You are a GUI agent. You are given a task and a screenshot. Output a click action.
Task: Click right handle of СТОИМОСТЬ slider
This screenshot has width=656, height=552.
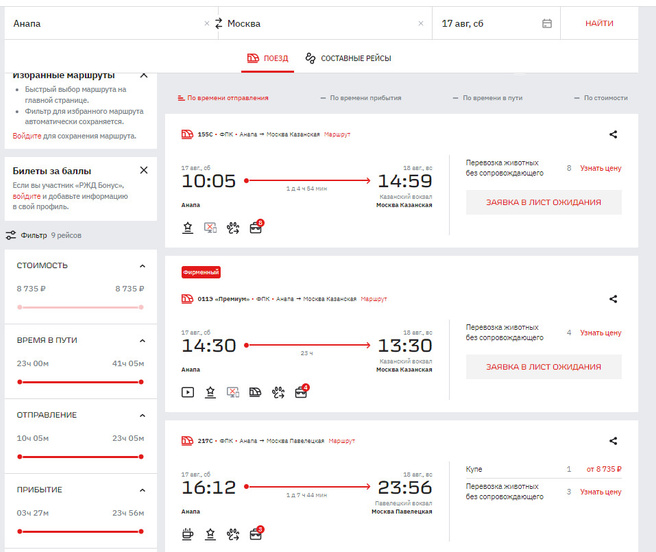point(141,307)
